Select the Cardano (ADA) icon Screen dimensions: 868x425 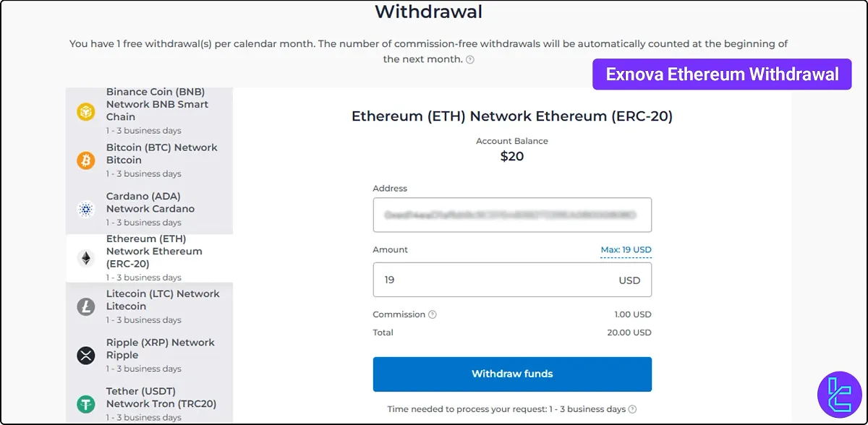[85, 209]
